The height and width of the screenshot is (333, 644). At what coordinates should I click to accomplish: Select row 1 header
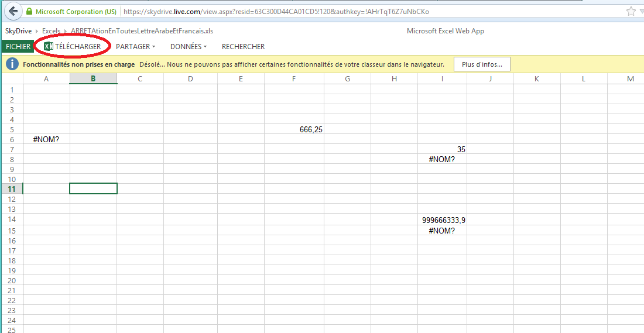pyautogui.click(x=12, y=90)
